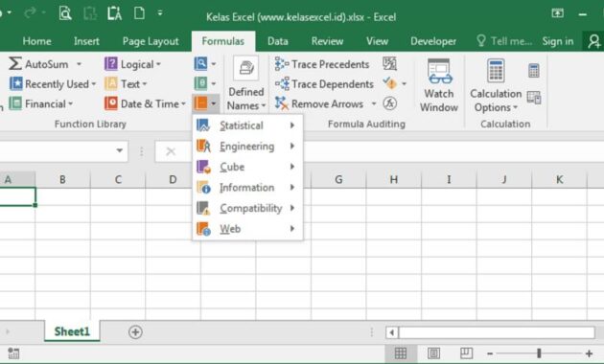This screenshot has width=604, height=364.
Task: Open the Financial functions menu
Action: 41,103
